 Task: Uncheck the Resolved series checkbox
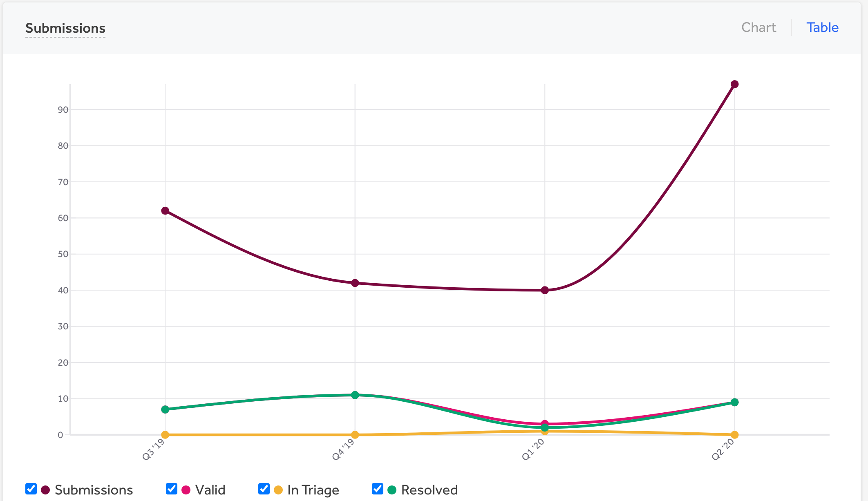coord(377,488)
